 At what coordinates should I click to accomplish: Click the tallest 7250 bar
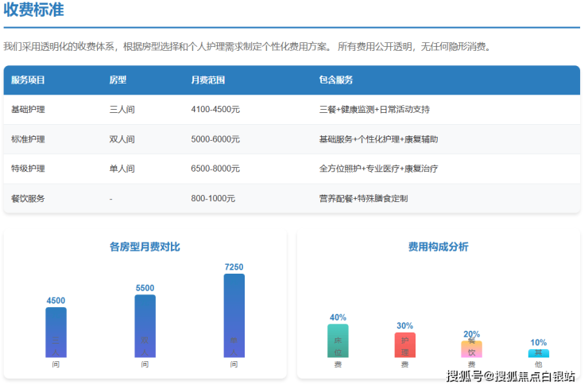[234, 316]
